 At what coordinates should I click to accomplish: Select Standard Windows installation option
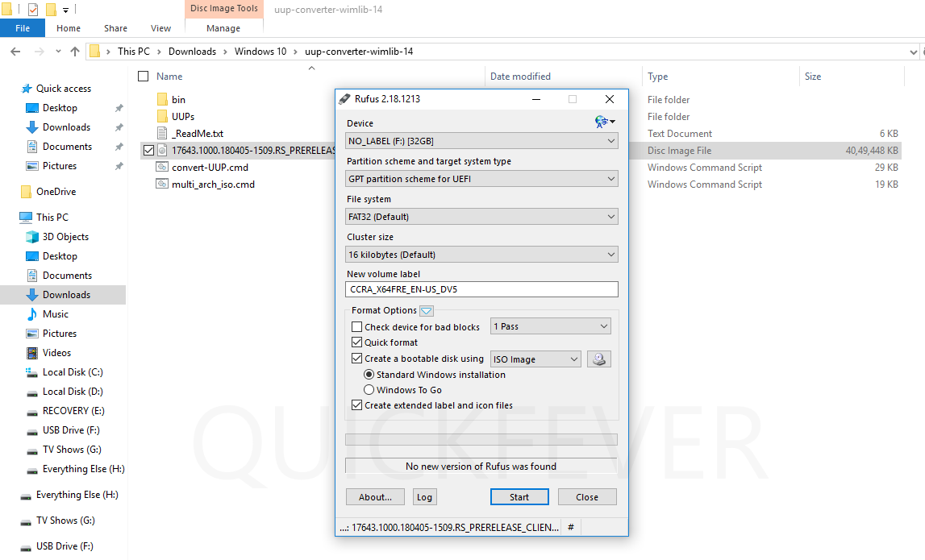369,375
